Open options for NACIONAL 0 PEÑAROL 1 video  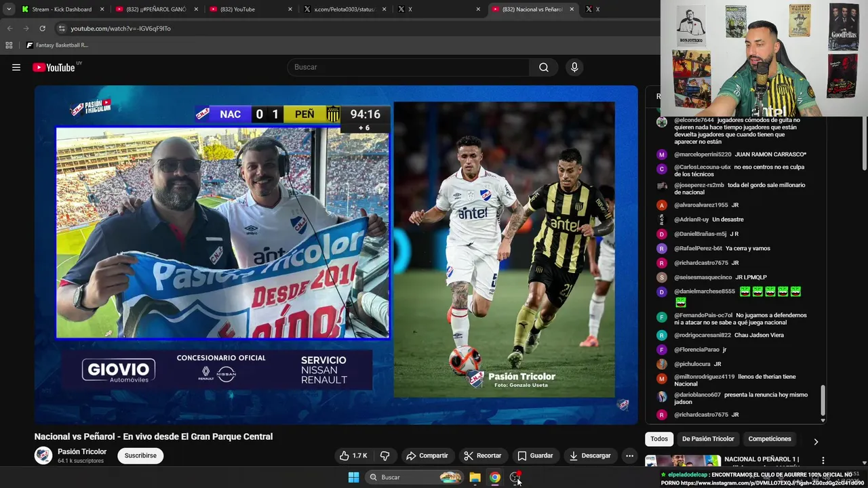coord(823,461)
